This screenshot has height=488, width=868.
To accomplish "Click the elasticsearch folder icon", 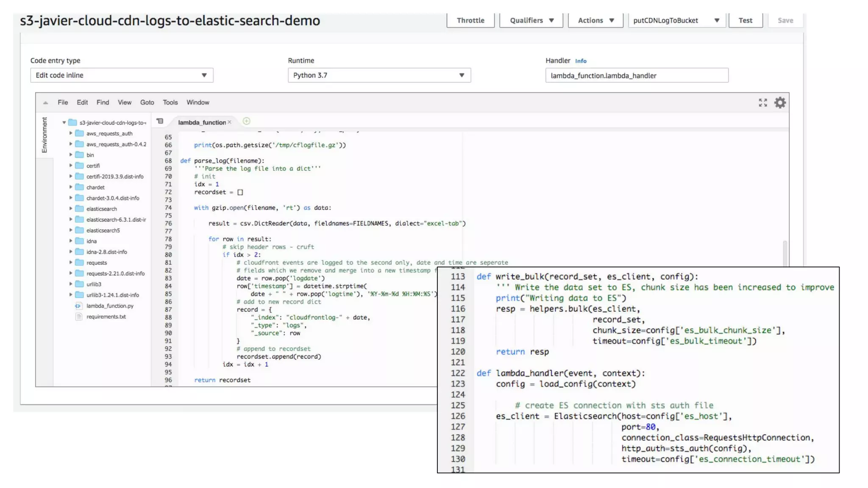I will [x=79, y=208].
